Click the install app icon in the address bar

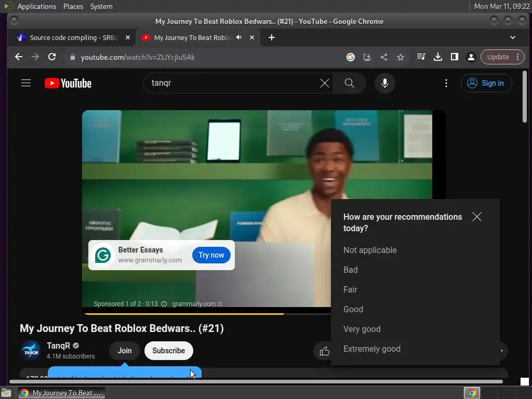coord(367,57)
